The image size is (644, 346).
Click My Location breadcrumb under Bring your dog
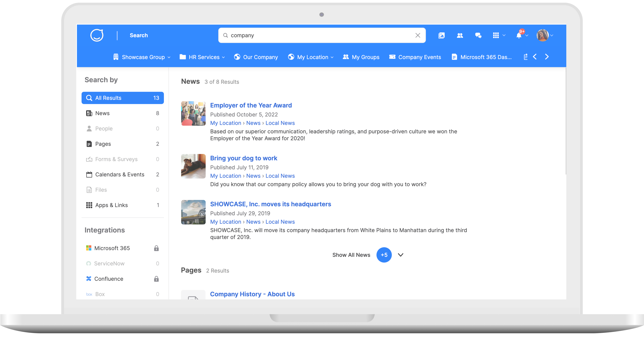[226, 176]
